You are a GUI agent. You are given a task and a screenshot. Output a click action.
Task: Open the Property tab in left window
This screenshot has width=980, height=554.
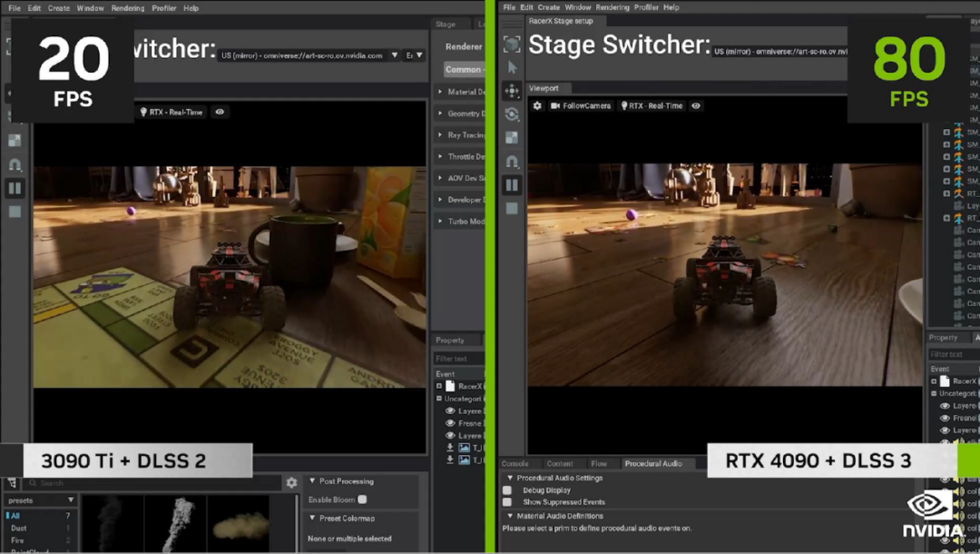click(450, 341)
